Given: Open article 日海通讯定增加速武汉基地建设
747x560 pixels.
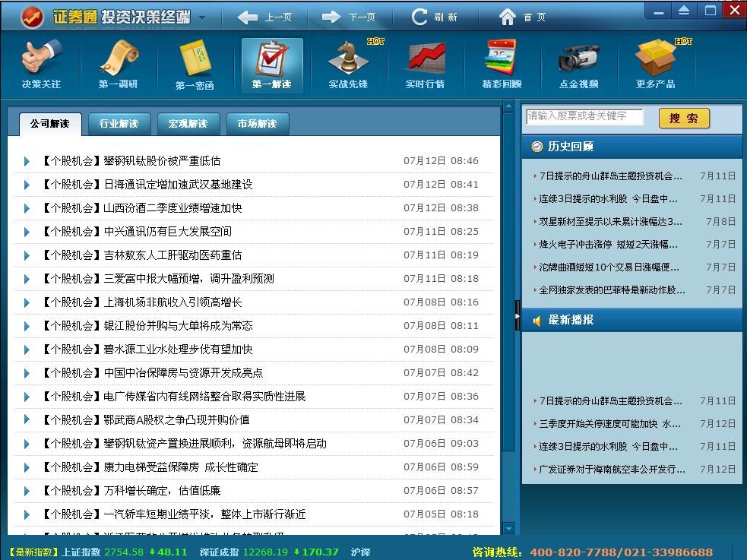Looking at the screenshot, I should (178, 185).
